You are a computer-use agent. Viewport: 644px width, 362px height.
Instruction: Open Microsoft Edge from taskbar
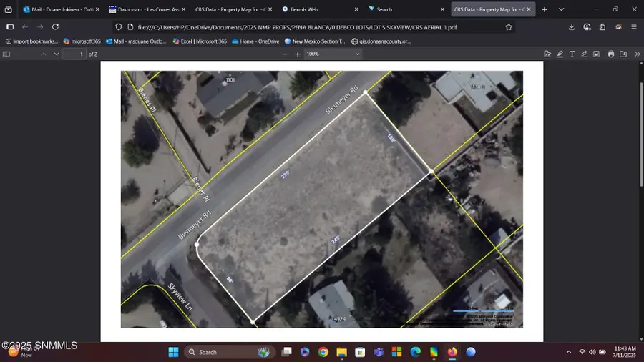click(415, 352)
